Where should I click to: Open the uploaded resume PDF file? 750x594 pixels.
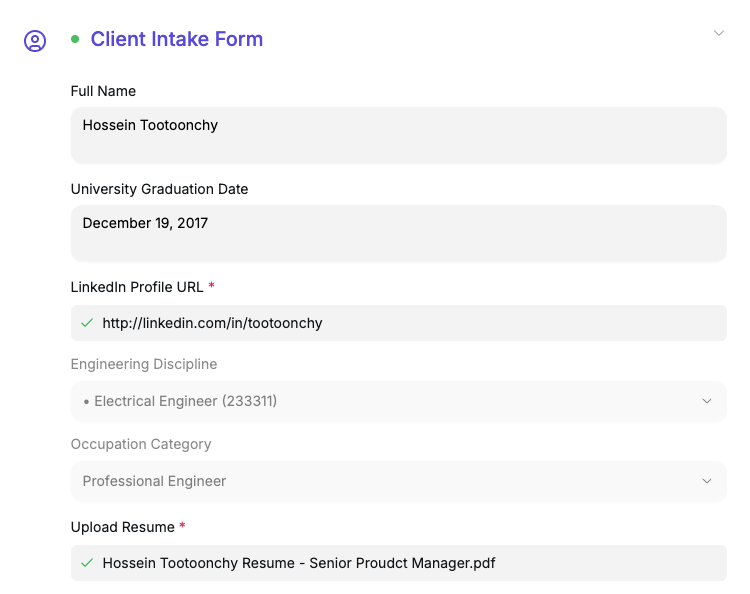pyautogui.click(x=299, y=563)
